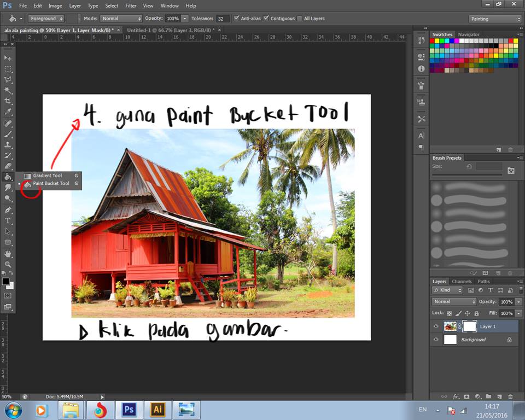Enable the All Layers checkbox

point(299,19)
